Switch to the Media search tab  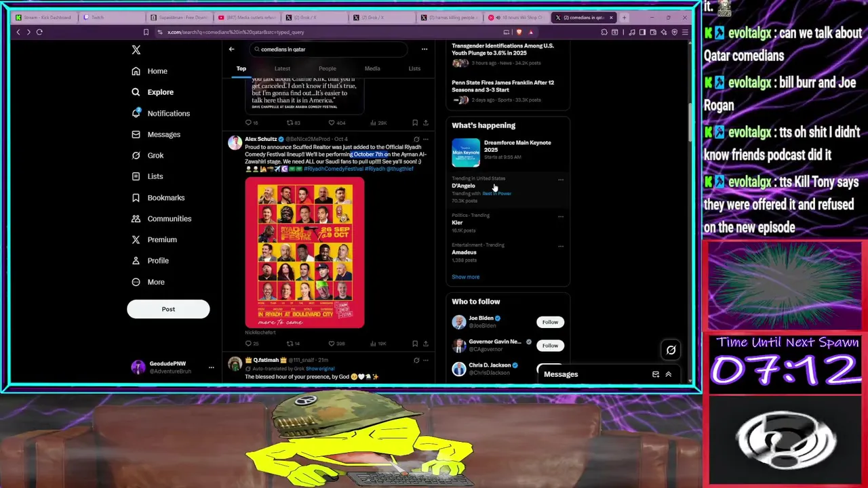(372, 68)
